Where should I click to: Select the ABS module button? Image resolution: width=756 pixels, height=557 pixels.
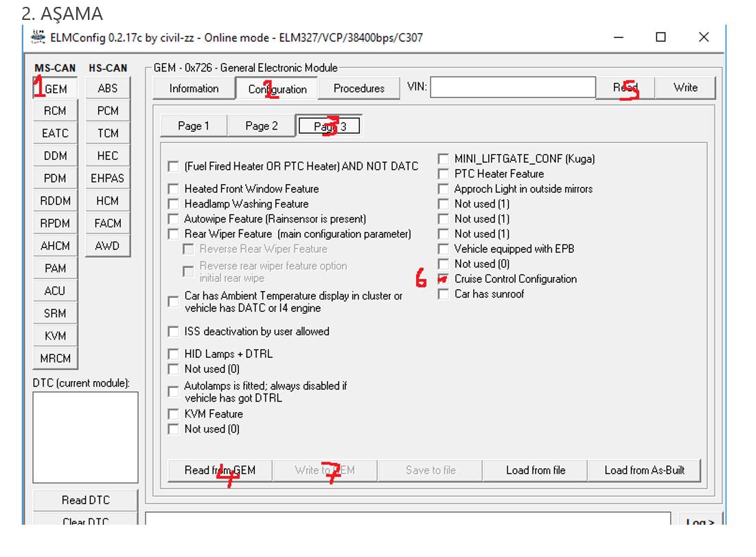108,88
